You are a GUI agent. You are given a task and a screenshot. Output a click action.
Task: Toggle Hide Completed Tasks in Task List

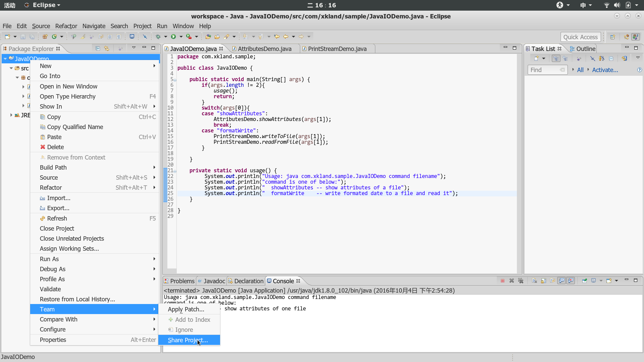click(x=593, y=59)
